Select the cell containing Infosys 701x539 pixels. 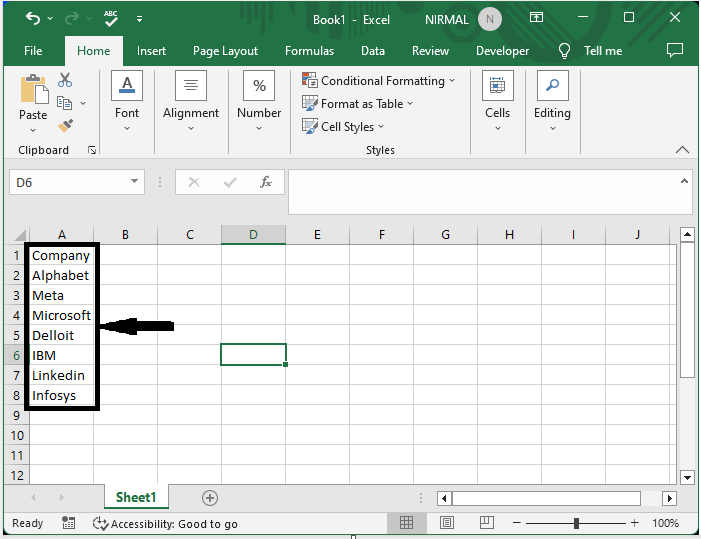pos(62,396)
